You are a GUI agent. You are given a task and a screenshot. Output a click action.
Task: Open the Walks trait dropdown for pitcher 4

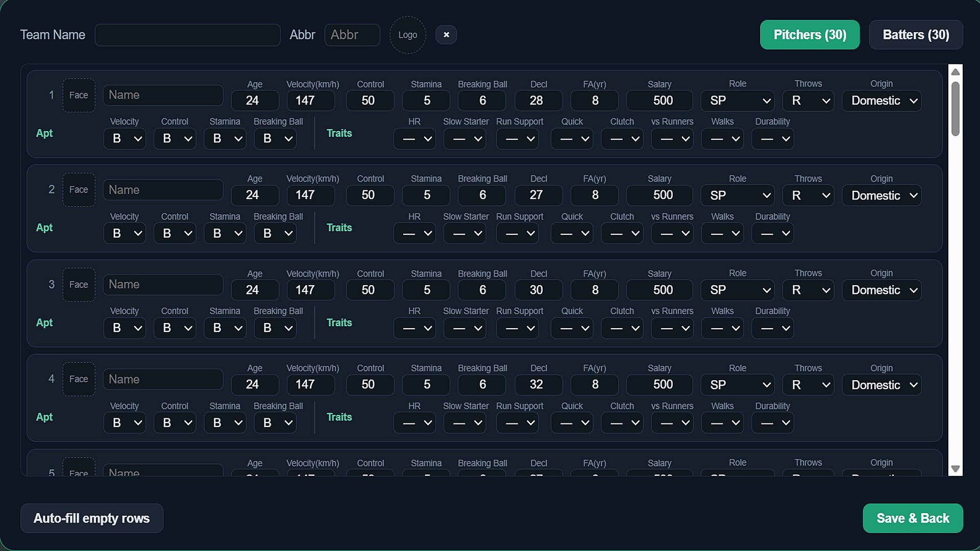(x=722, y=422)
